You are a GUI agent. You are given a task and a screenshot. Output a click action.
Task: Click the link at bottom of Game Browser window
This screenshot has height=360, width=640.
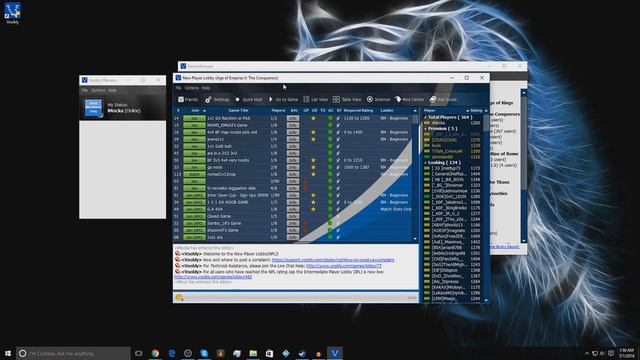[x=504, y=247]
